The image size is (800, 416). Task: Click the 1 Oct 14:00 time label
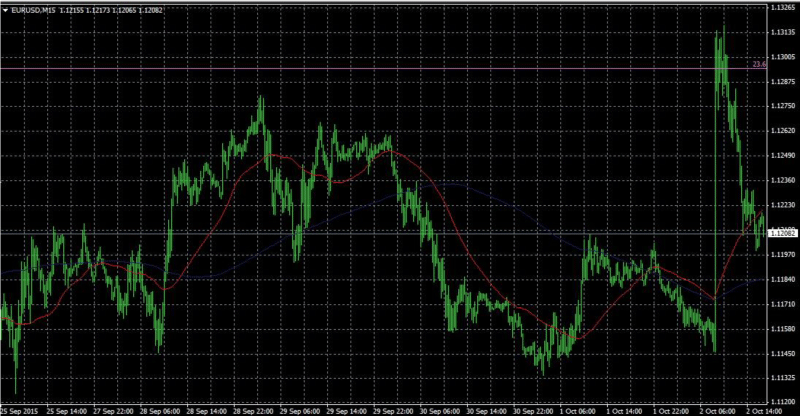tap(627, 409)
